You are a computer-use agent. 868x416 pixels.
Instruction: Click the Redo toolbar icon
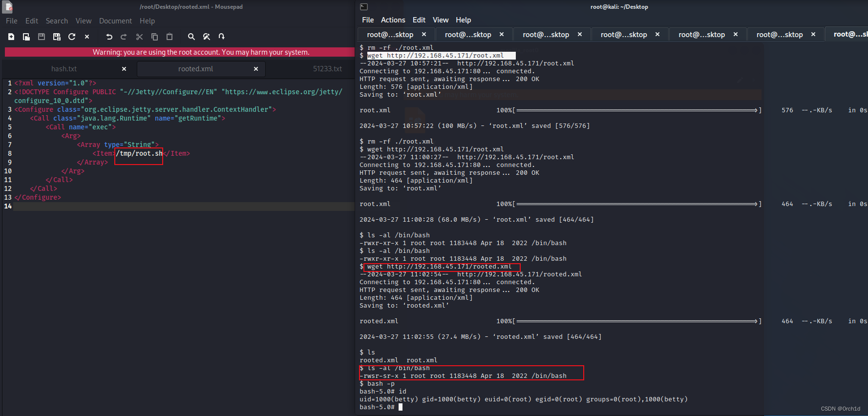(x=124, y=37)
